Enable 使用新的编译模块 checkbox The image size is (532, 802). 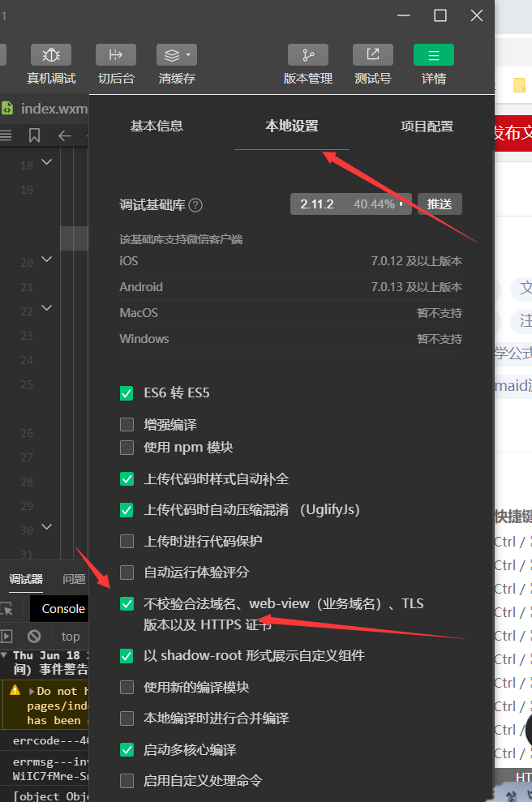[127, 687]
